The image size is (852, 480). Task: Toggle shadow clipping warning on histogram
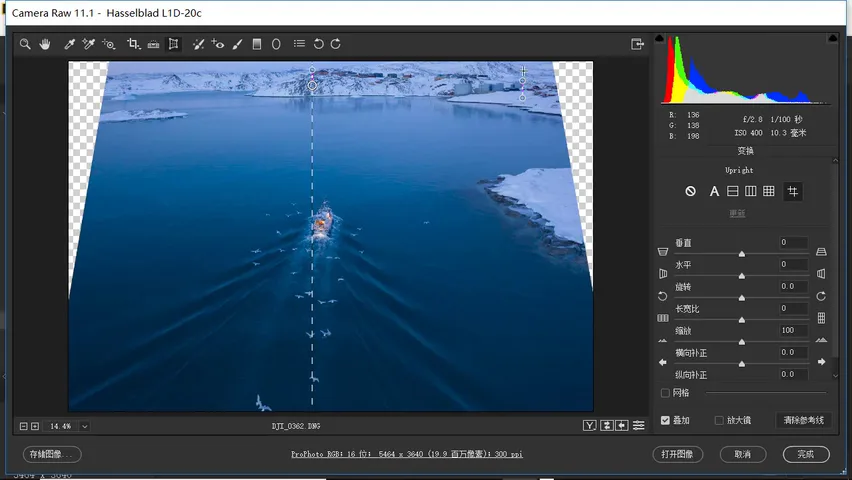659,38
